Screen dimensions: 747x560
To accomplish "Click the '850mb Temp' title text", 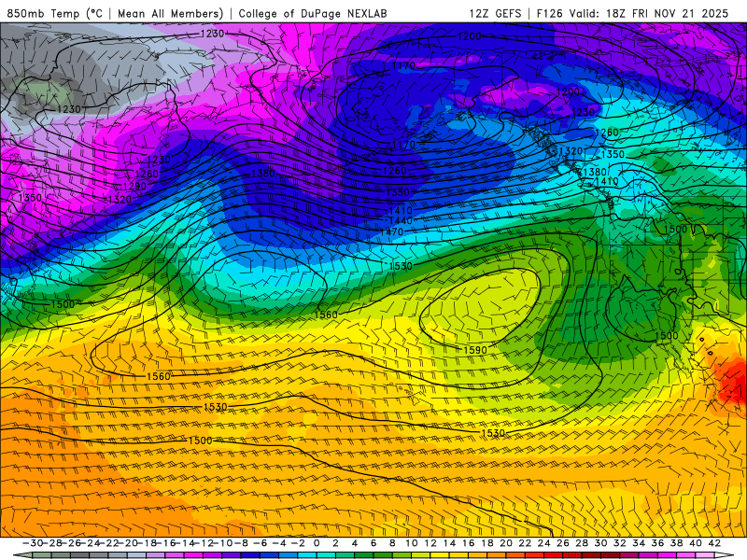I will tap(43, 13).
